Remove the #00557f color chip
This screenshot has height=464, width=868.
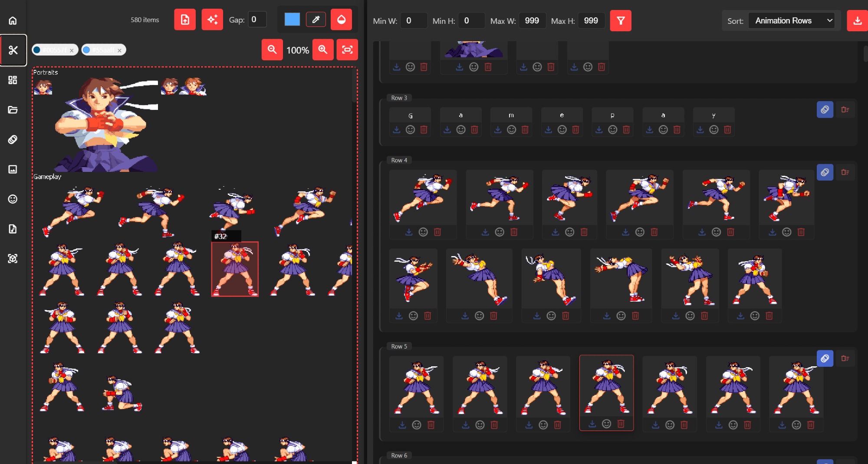tap(72, 50)
